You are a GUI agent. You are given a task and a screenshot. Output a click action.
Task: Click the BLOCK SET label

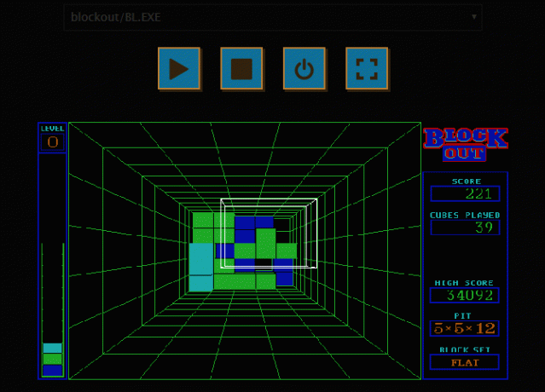click(x=465, y=349)
